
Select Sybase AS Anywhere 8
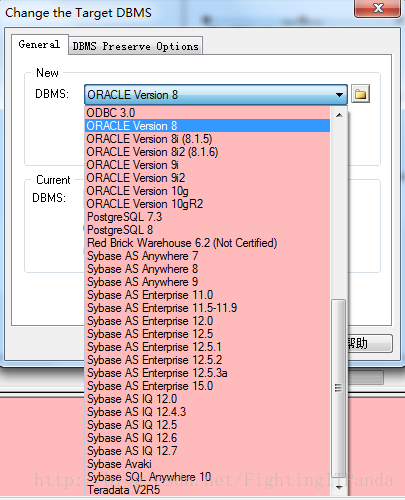[207, 269]
